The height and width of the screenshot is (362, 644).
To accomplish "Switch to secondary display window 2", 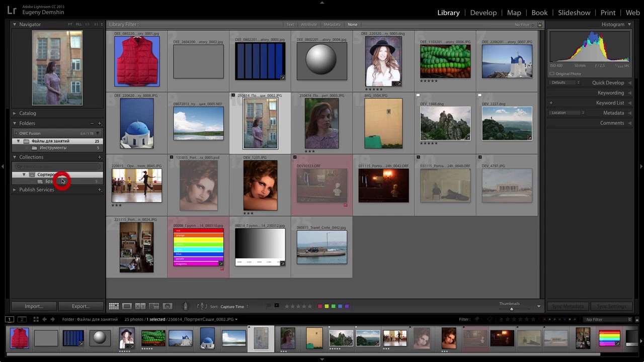I will pyautogui.click(x=22, y=319).
